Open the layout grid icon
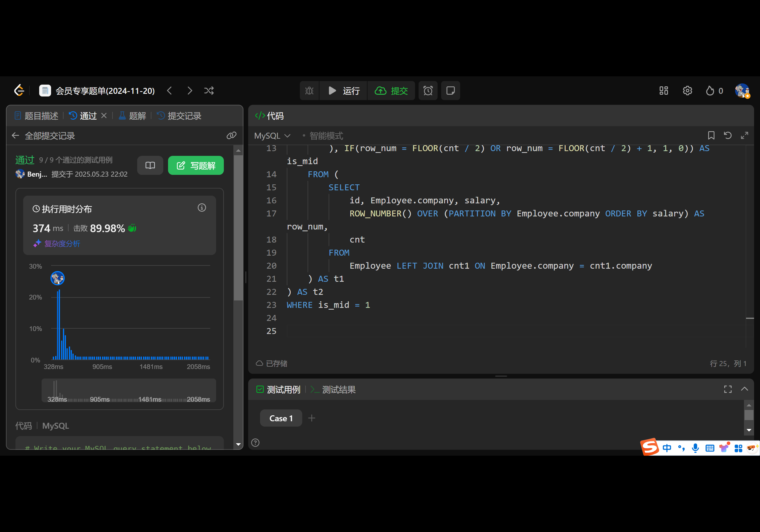Viewport: 760px width, 532px height. pos(663,91)
